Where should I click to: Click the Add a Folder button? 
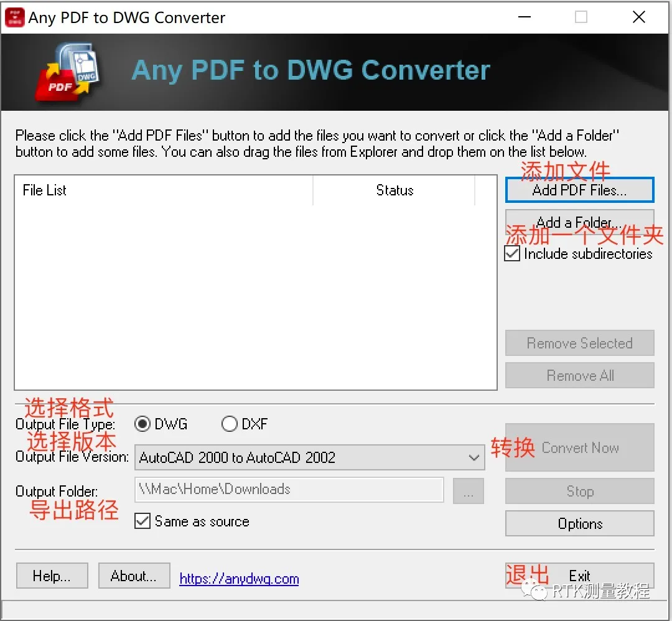(579, 222)
